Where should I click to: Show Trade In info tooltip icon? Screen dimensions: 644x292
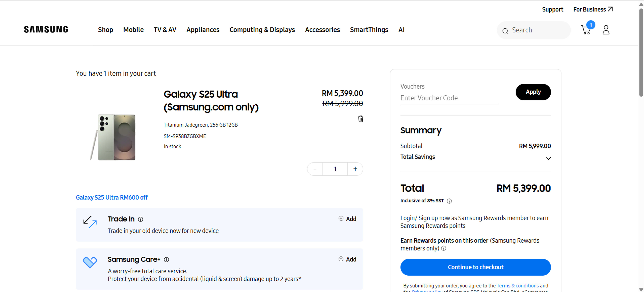click(141, 219)
